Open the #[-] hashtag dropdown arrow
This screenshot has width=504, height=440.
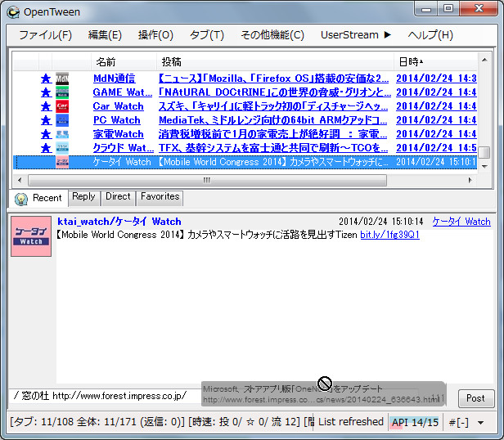pos(481,423)
